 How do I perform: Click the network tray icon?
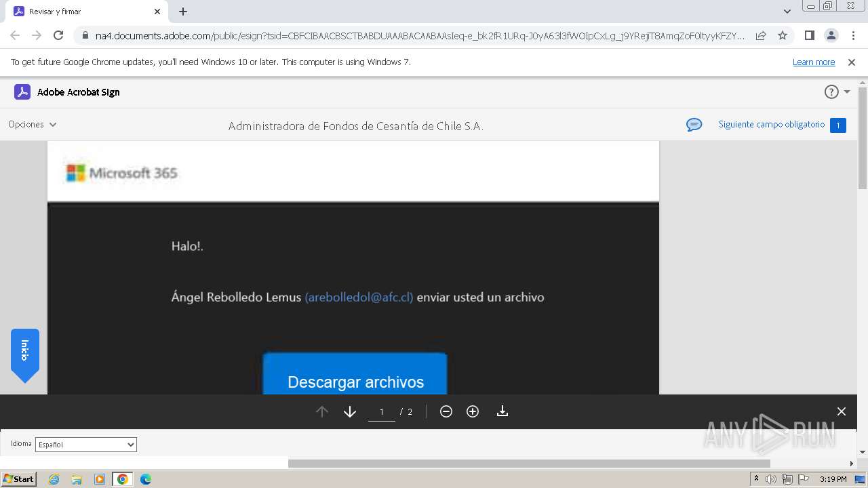click(787, 479)
